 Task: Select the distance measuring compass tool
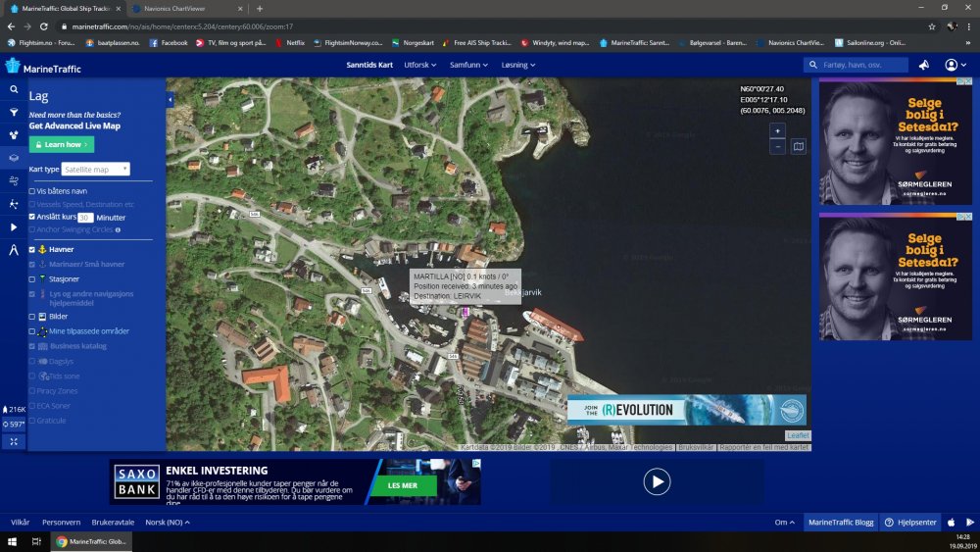(13, 250)
